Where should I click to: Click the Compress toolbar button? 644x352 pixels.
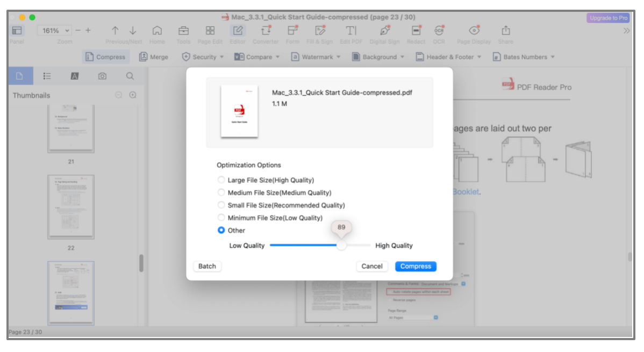point(105,57)
